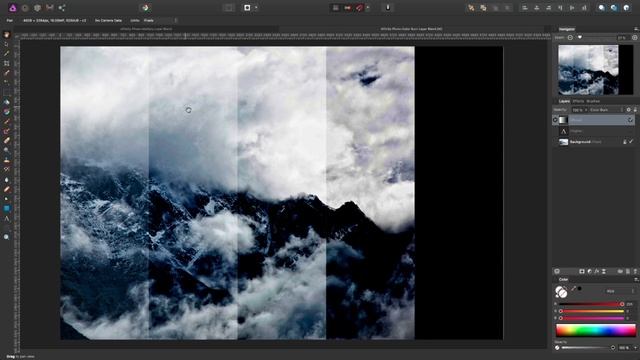Open the snapping options dropdown arrow
The width and height of the screenshot is (640, 360).
coord(368,8)
